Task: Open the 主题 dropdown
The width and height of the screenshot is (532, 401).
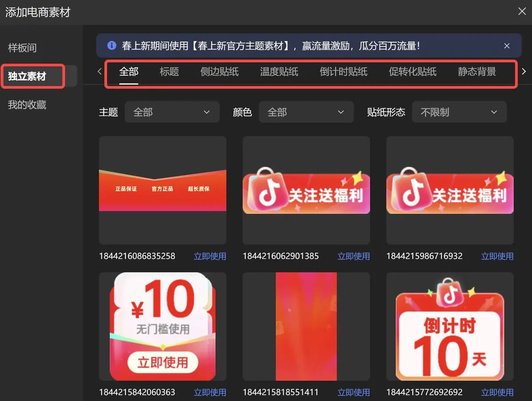Action: tap(172, 112)
